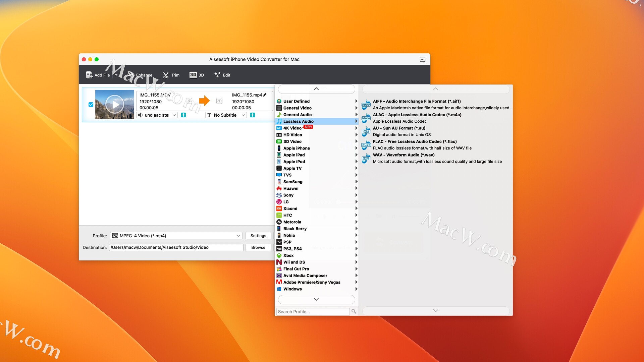Screen dimensions: 644x362
Task: Choose WAV - Waveform Audio format
Action: (x=436, y=158)
